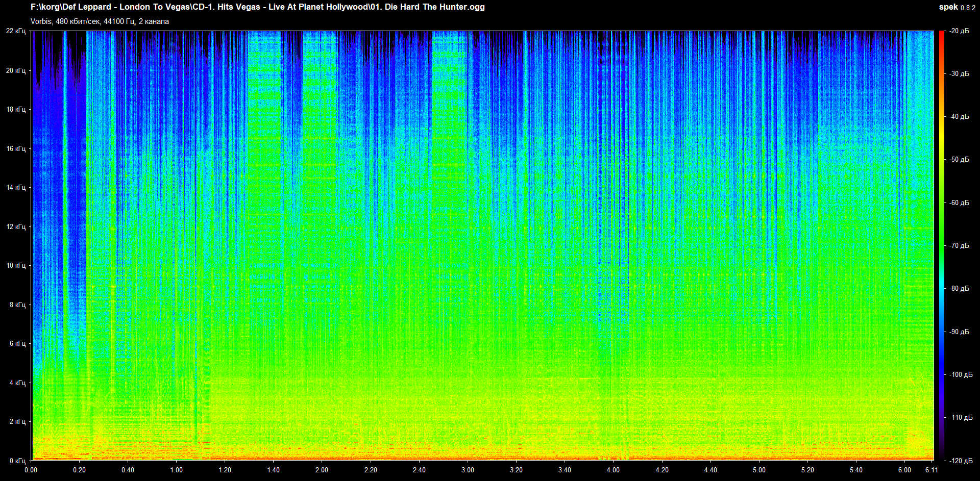The image size is (980, 481).
Task: Click the 16 кГц frequency axis label
Action: point(16,148)
